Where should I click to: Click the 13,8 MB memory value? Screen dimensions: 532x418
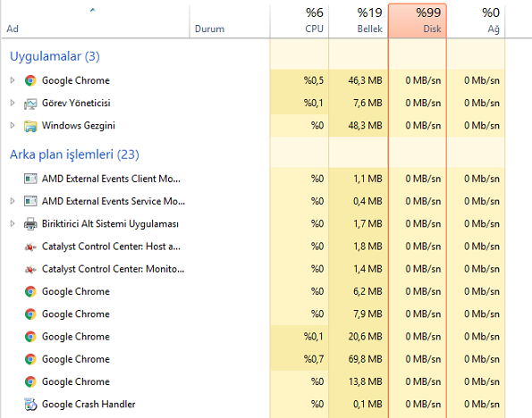point(365,381)
